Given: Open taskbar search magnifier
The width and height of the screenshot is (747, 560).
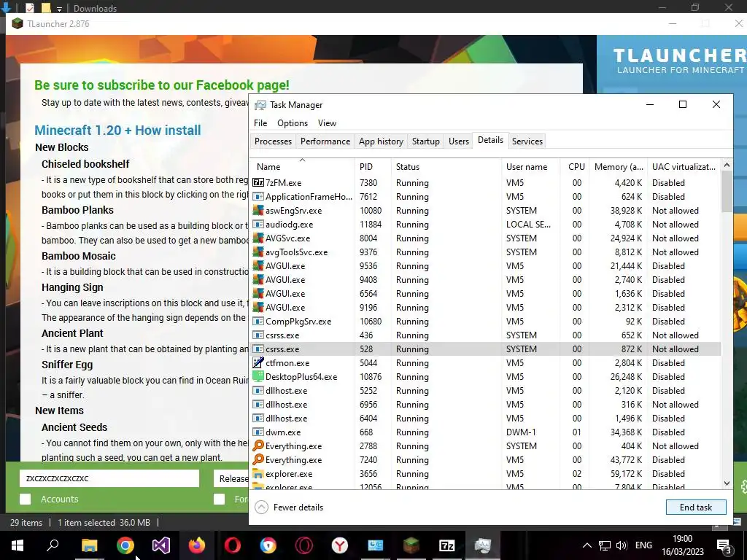Looking at the screenshot, I should coord(53,545).
